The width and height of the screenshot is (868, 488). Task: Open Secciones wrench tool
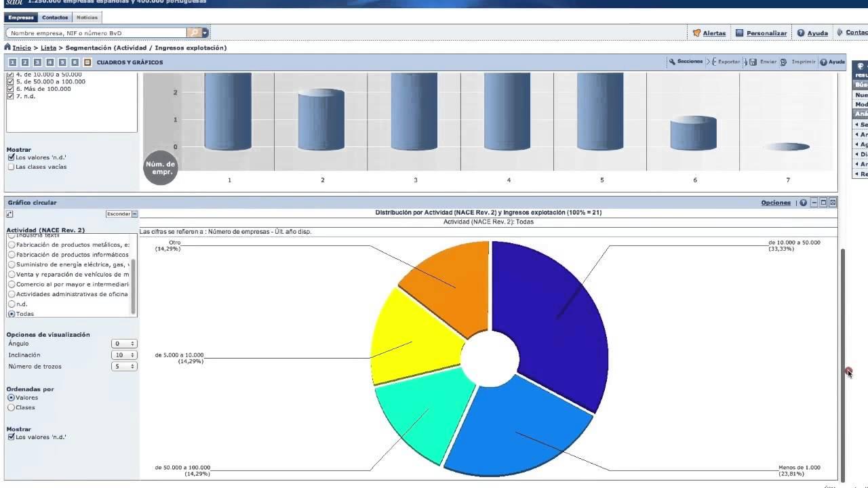pyautogui.click(x=672, y=62)
